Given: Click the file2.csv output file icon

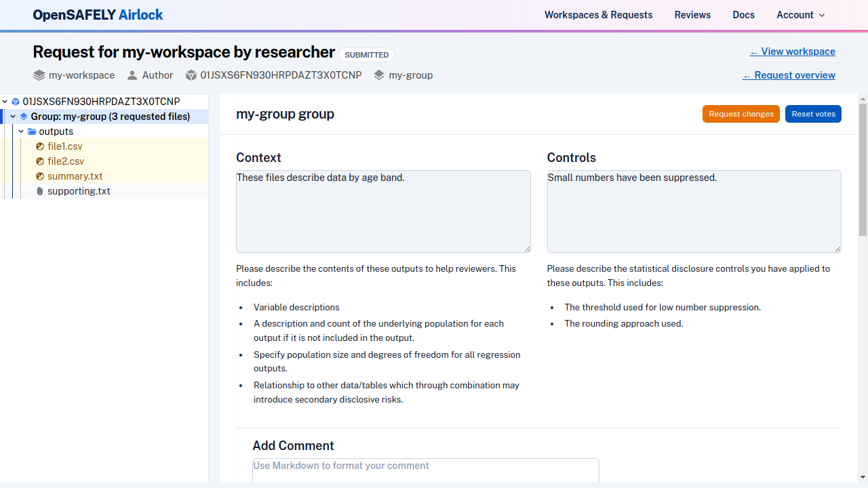Looking at the screenshot, I should (40, 161).
